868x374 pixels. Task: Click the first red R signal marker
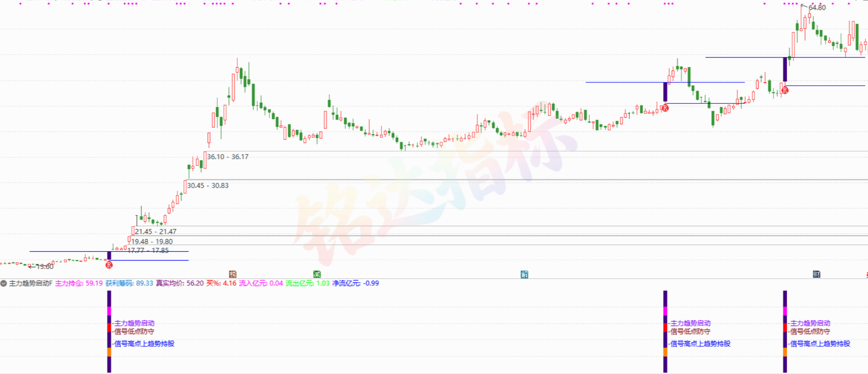click(x=109, y=265)
